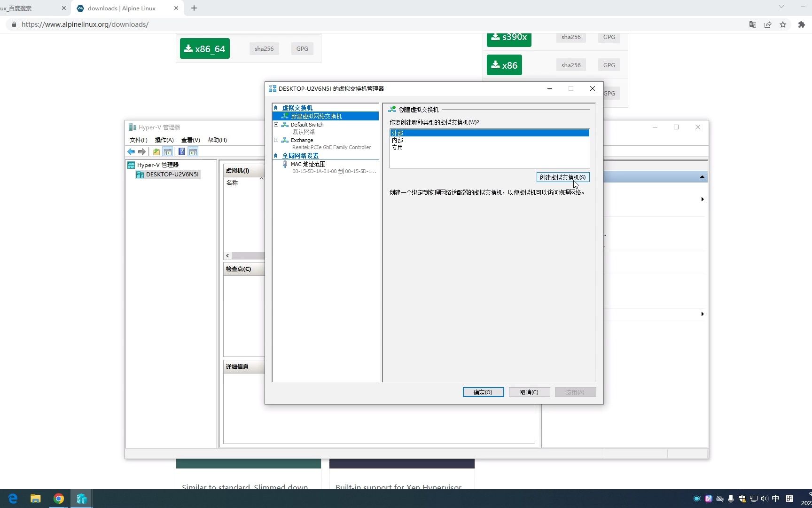Toggle the console tree pane toolbar icon
812x508 pixels.
pos(168,152)
